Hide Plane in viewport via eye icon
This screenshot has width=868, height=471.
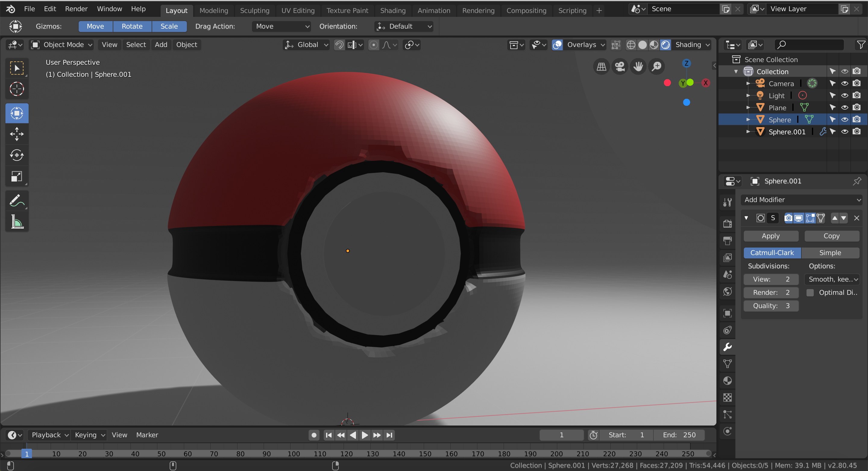[844, 108]
